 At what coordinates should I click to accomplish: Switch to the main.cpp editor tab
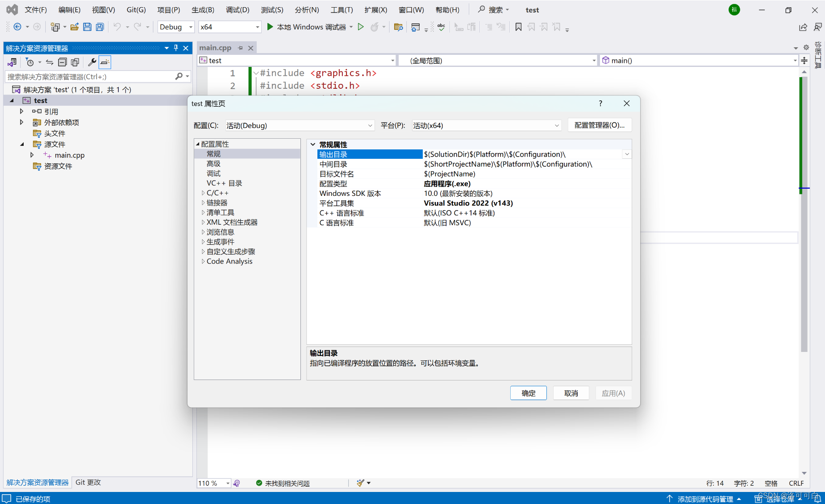[x=215, y=48]
